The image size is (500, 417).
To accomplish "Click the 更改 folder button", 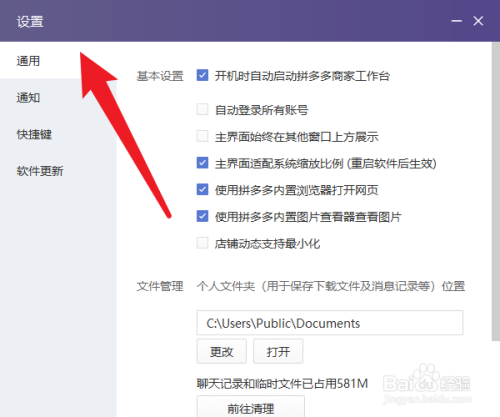I will 222,351.
